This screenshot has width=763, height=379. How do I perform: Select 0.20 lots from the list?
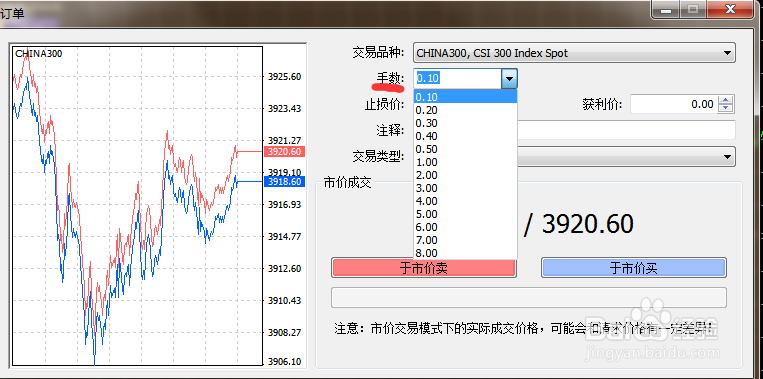[x=465, y=110]
